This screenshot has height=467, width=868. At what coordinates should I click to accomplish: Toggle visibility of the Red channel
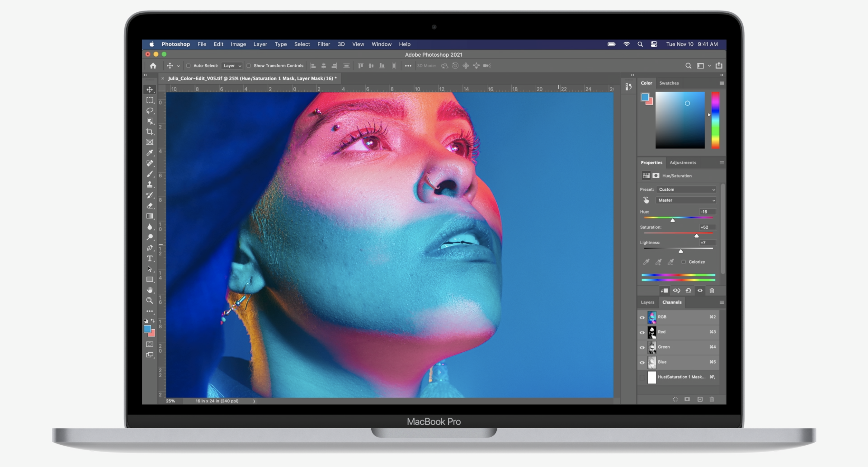[642, 332]
